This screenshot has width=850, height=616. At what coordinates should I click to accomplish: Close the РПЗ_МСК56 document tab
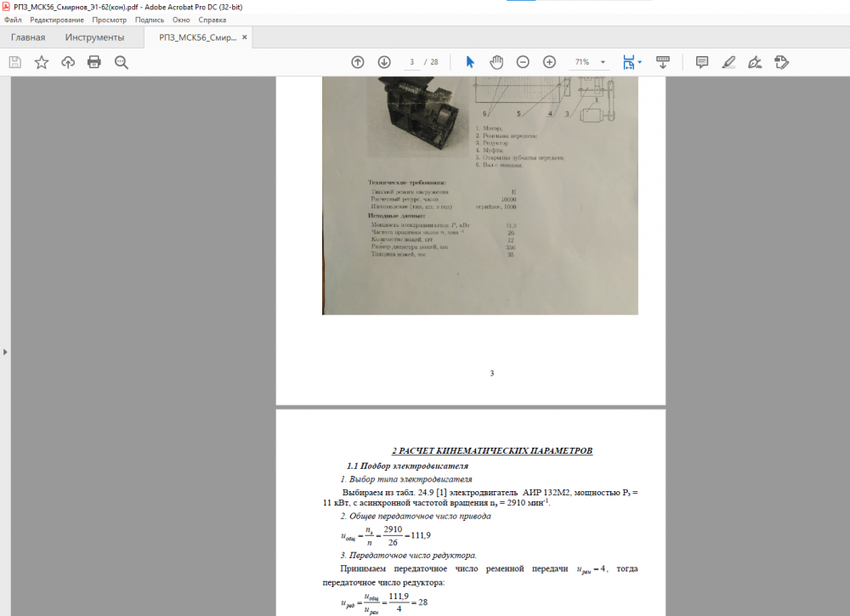245,37
